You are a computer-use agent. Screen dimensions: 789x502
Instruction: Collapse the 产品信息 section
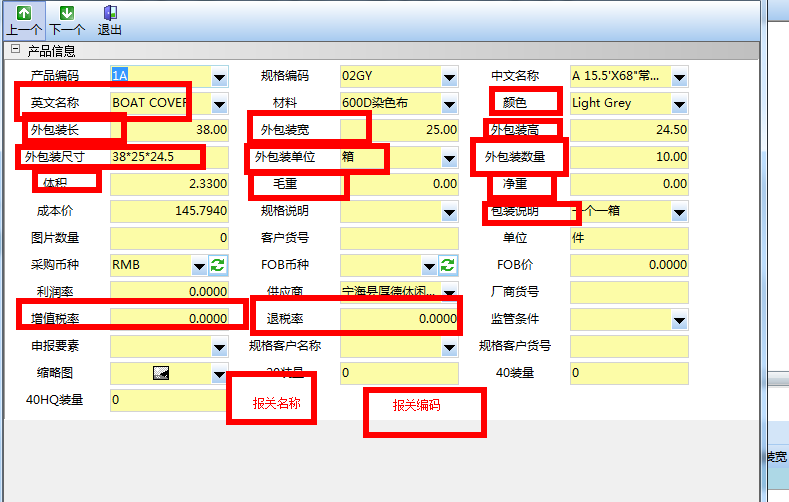[15, 50]
